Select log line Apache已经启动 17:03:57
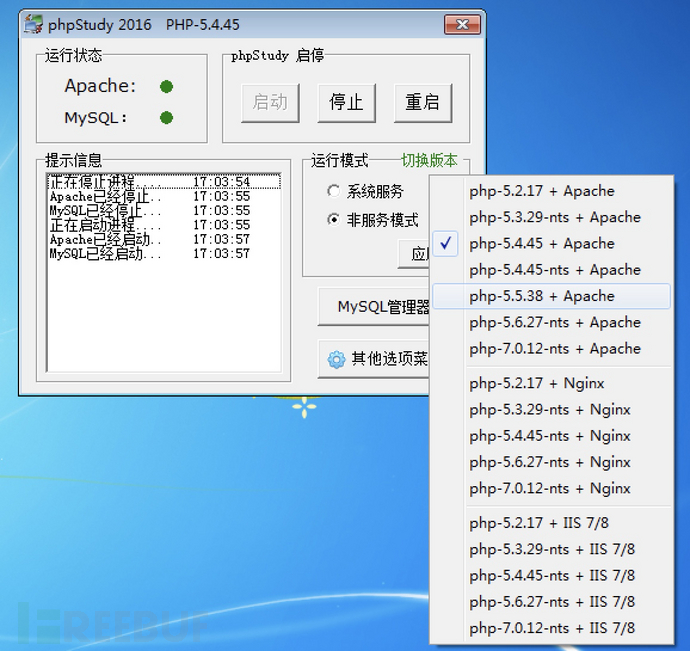 (164, 239)
